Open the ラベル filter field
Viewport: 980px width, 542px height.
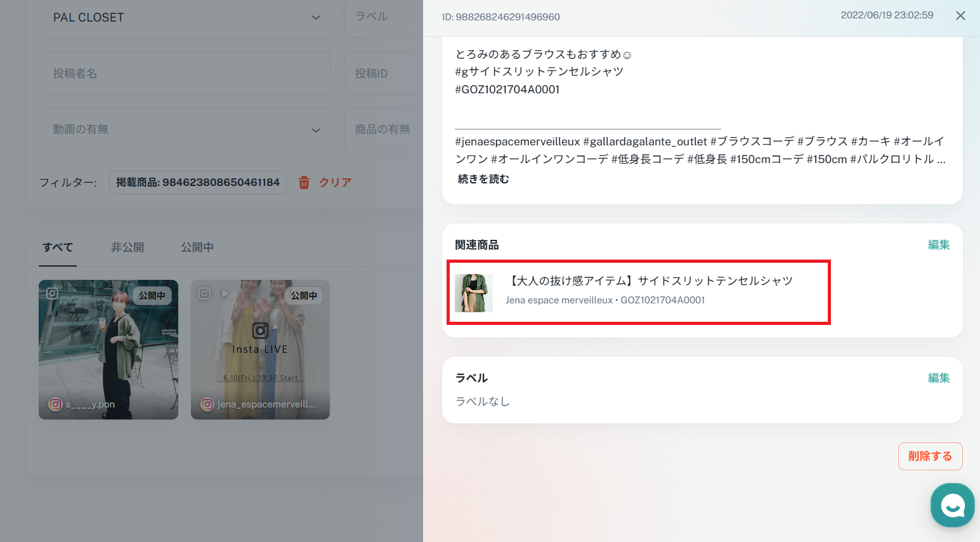(383, 18)
